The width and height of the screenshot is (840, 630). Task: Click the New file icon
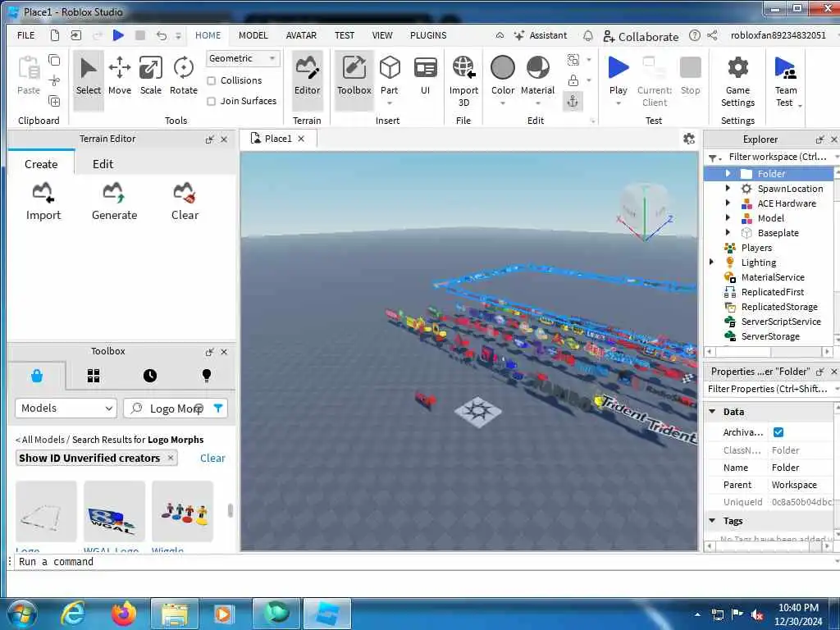pyautogui.click(x=55, y=35)
